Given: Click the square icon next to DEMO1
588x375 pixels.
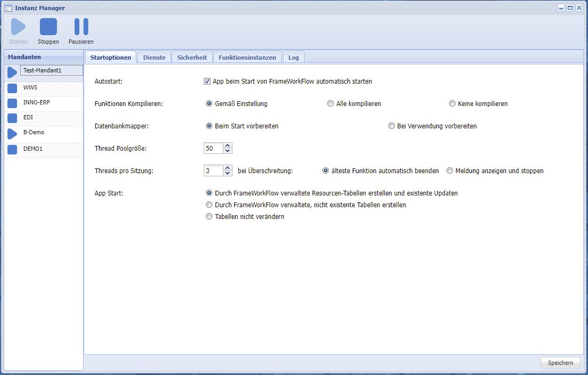Looking at the screenshot, I should point(12,150).
